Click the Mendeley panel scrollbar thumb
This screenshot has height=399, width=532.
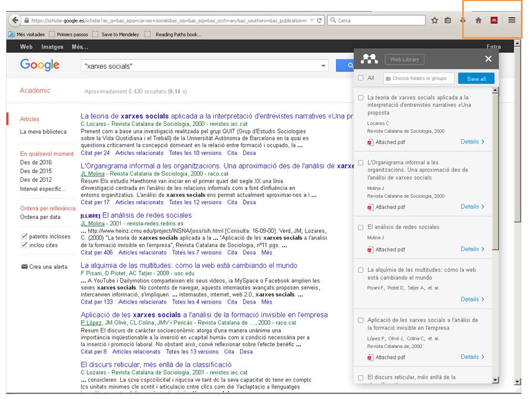coord(495,172)
